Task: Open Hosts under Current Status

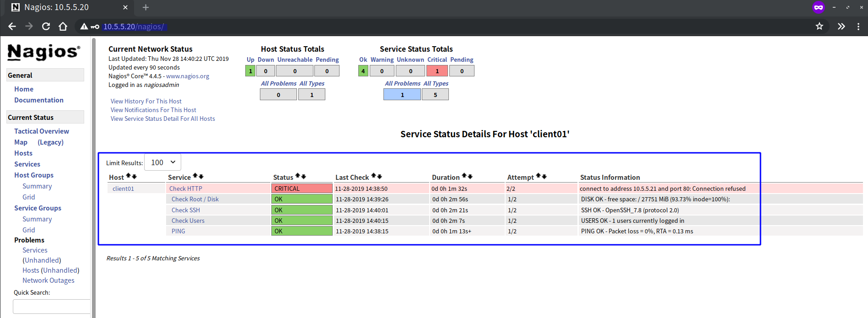Action: [23, 153]
